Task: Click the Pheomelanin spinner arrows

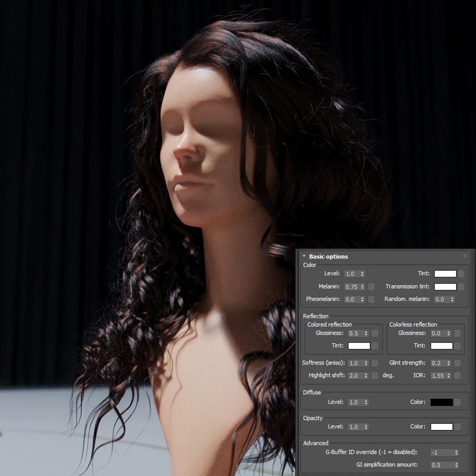Action: [x=363, y=299]
